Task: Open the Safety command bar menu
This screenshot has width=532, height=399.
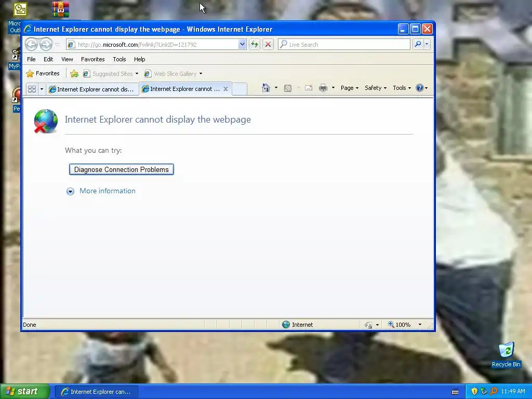Action: point(375,88)
